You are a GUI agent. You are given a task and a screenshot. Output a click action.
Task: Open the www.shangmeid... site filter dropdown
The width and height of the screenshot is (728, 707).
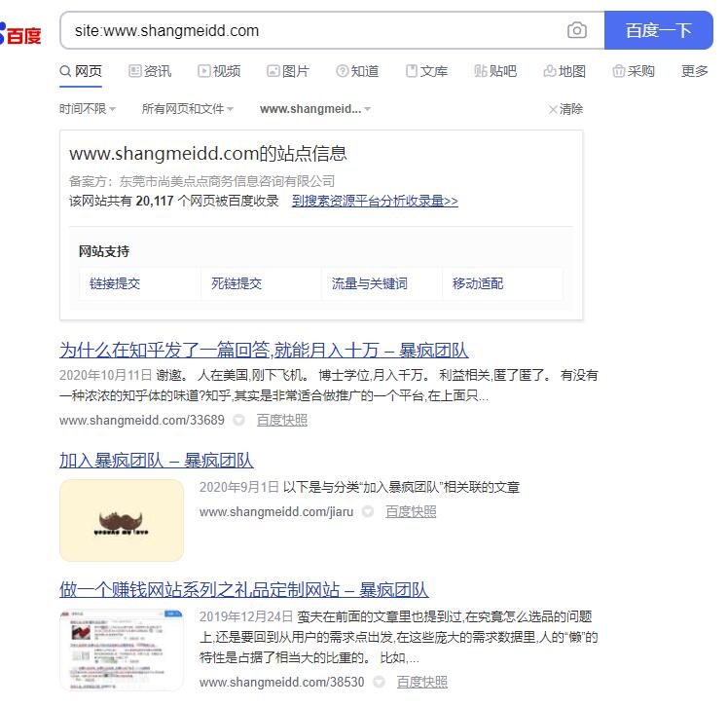315,109
